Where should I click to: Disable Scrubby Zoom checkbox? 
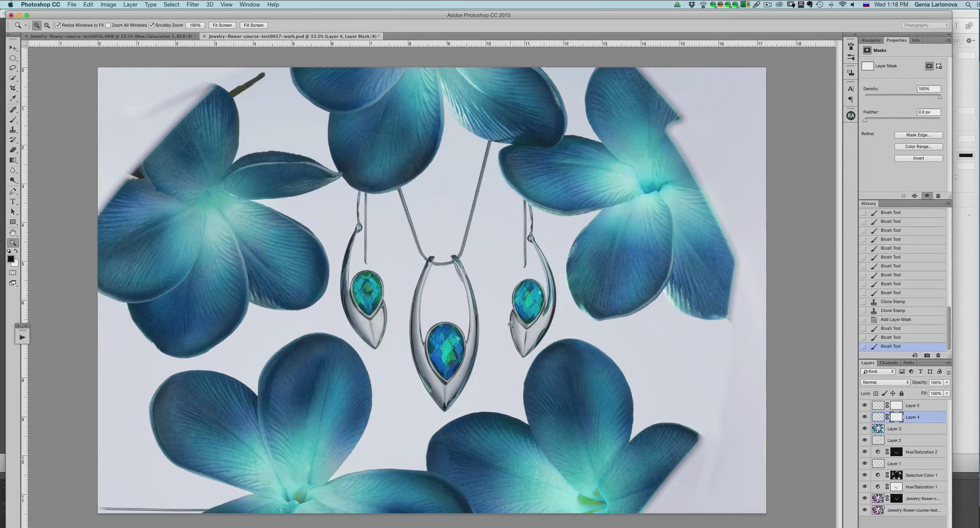click(152, 25)
